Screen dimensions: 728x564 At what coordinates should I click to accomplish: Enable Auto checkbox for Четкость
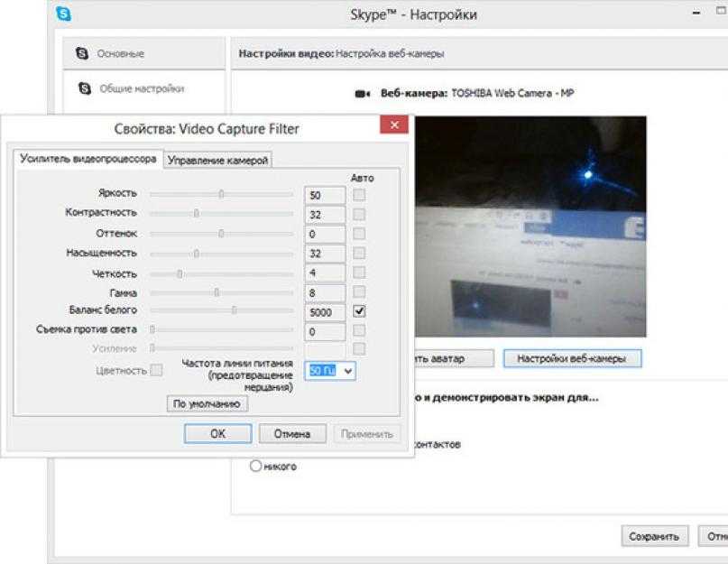[359, 273]
